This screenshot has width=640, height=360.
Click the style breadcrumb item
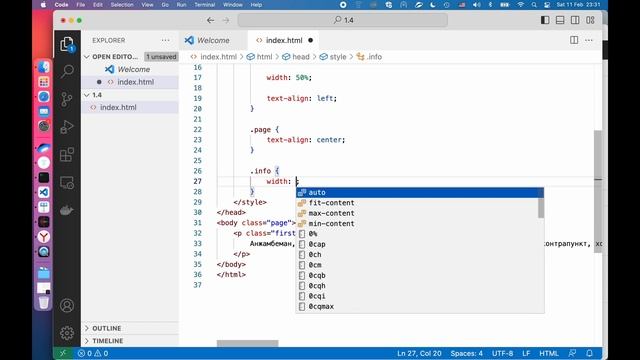click(333, 57)
